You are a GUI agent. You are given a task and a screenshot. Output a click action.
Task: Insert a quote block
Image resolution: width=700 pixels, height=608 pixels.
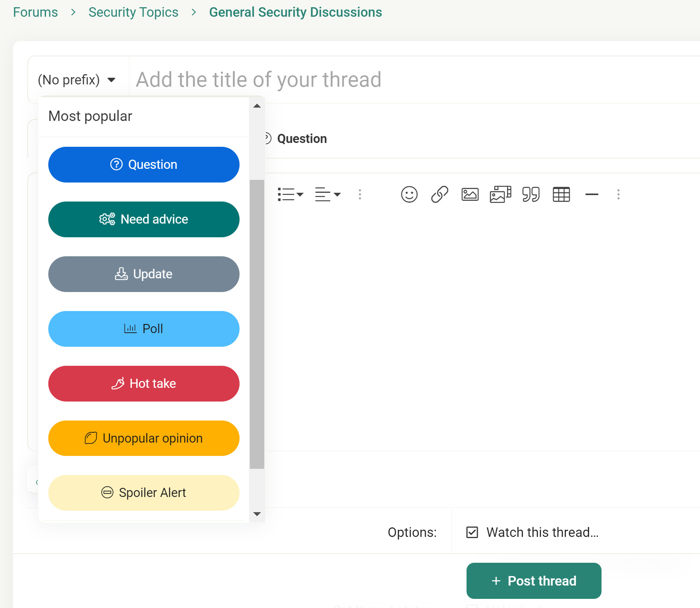pyautogui.click(x=531, y=194)
